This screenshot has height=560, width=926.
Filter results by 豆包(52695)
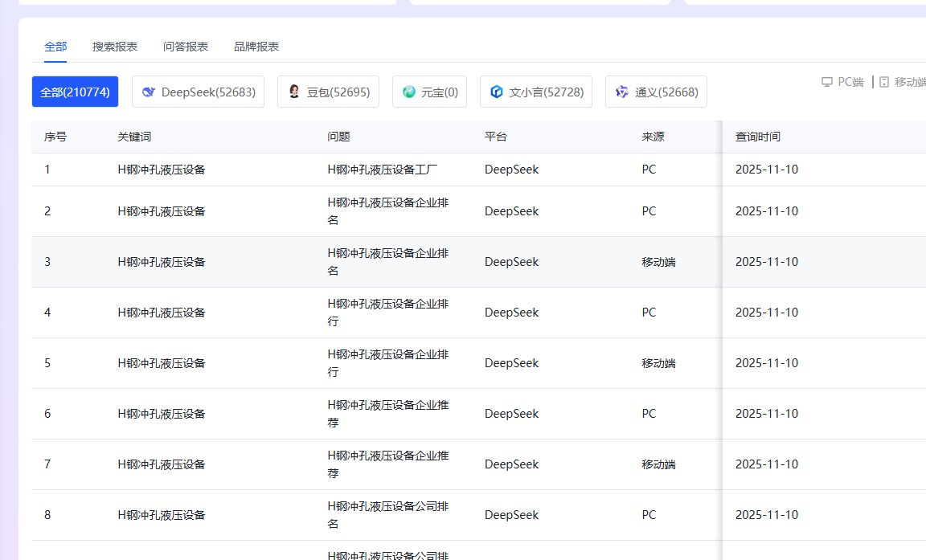point(328,91)
